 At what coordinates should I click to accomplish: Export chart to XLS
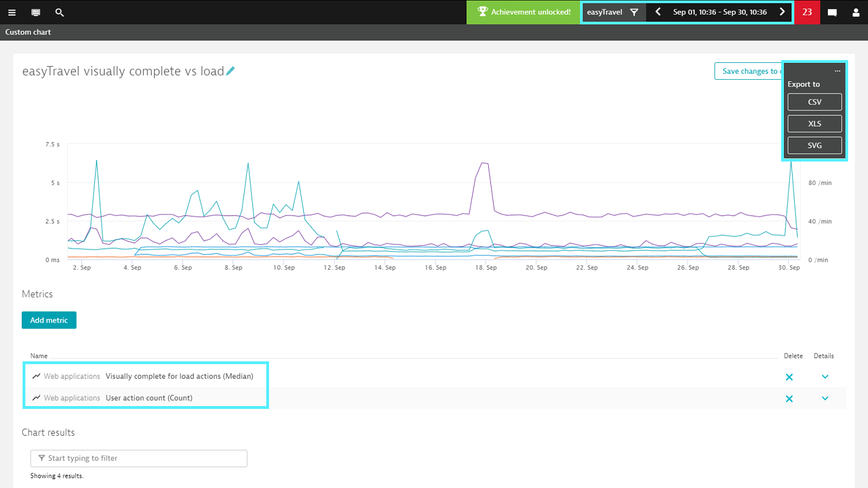815,124
